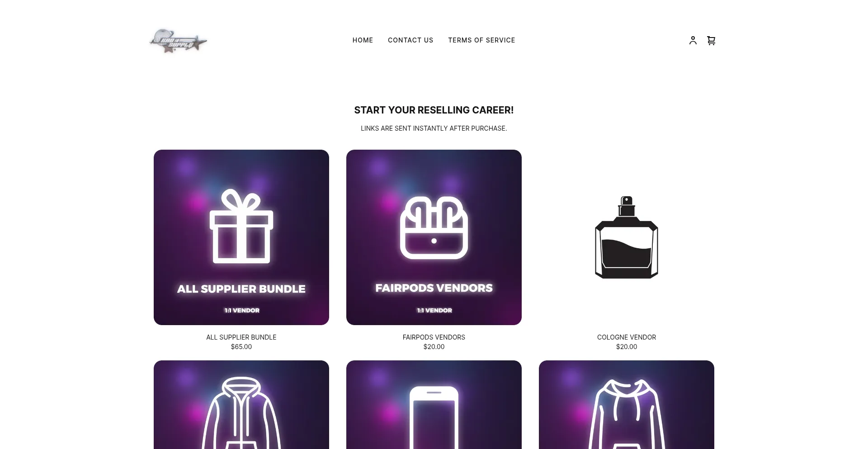
Task: Click the COLOGNE VENDOR title link
Action: pos(627,337)
